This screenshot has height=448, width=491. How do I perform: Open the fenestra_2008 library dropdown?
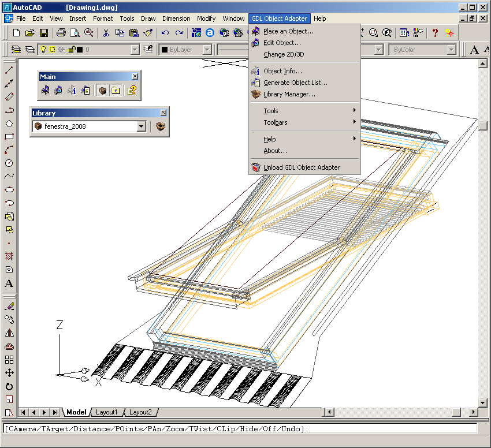(141, 126)
